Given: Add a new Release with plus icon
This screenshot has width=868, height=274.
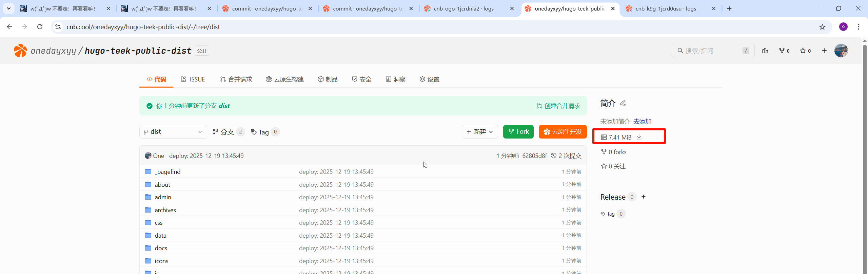Looking at the screenshot, I should pos(644,197).
